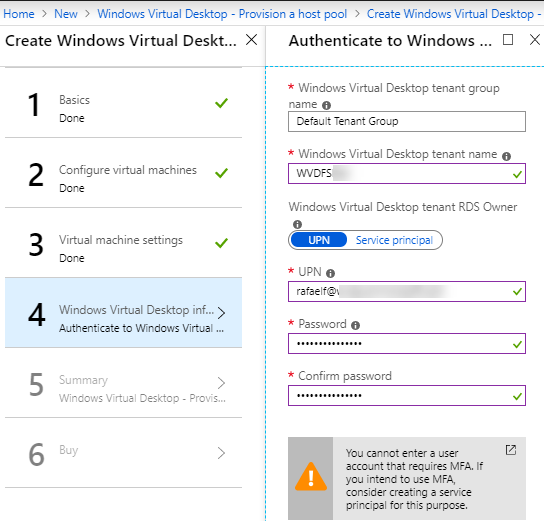This screenshot has height=521, width=544.
Task: Open step 6 Buy
Action: coord(124,453)
